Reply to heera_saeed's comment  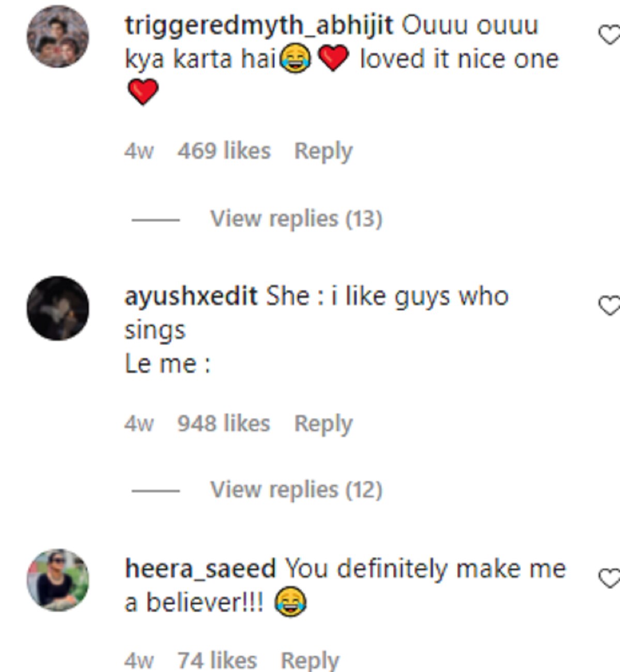click(x=310, y=660)
